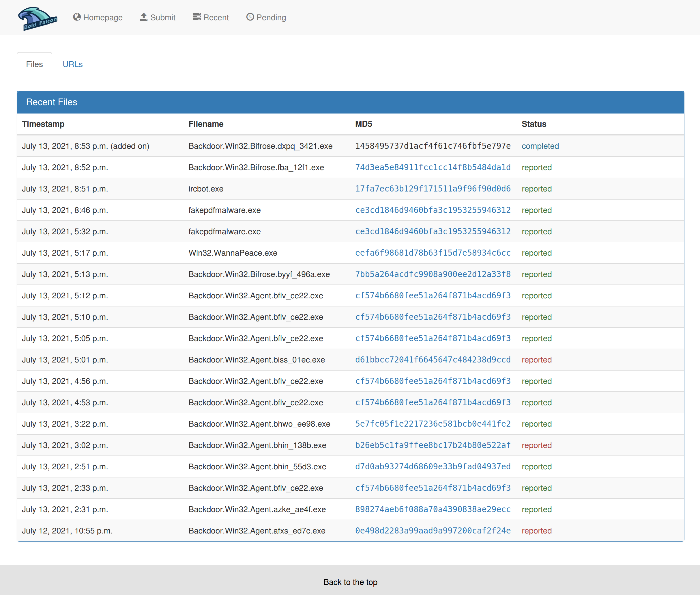Switch to the URLs tab
Image resolution: width=700 pixels, height=595 pixels.
72,64
